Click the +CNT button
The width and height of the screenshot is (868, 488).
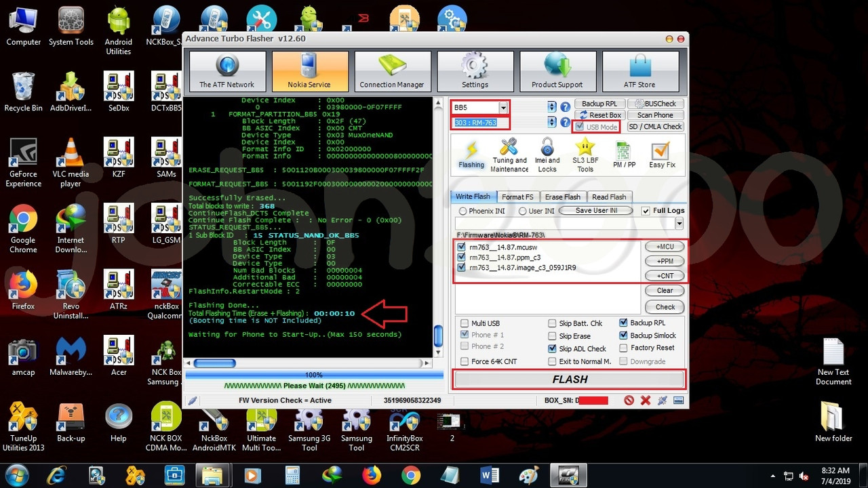(x=665, y=276)
